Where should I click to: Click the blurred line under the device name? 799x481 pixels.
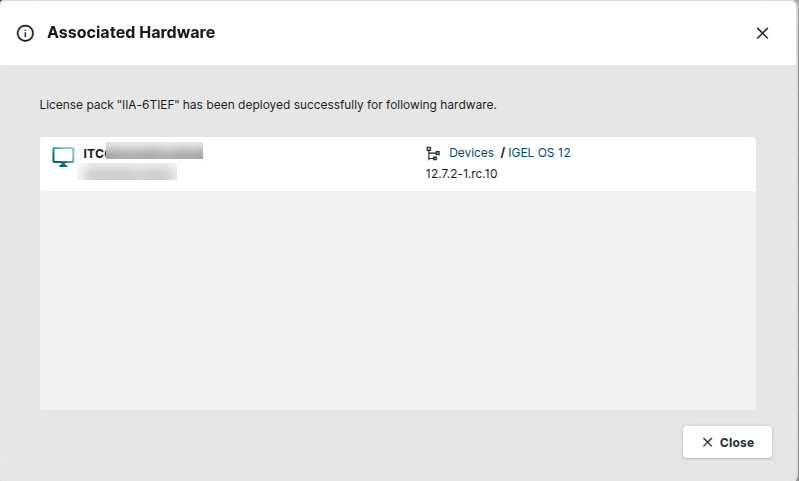pos(127,173)
